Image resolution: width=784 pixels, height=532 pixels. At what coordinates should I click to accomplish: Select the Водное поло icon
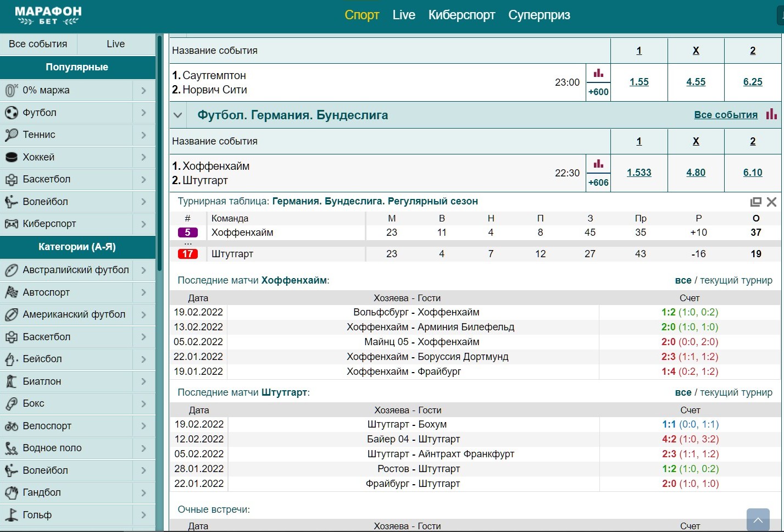coord(11,448)
